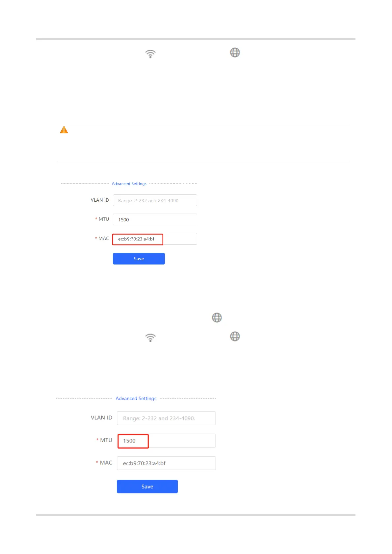Viewport: 392px width, 554px height.
Task: Click the Advanced Settings link in the lower form
Action: tap(136, 398)
